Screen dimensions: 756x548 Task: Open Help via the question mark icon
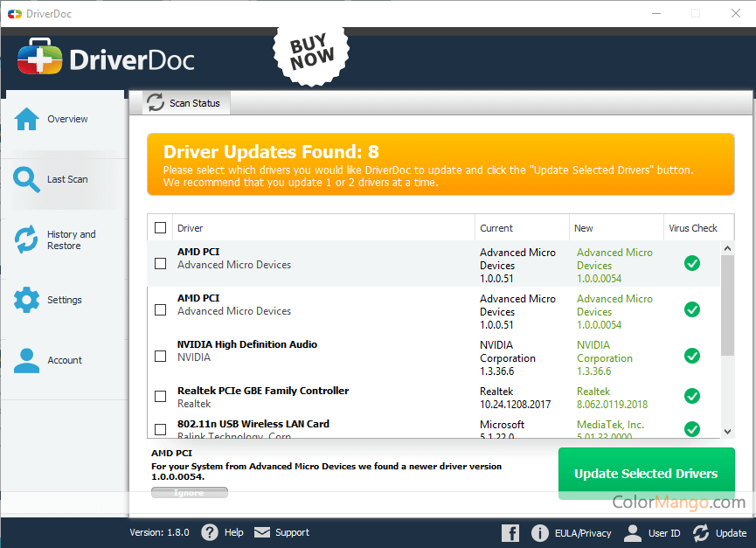[208, 532]
